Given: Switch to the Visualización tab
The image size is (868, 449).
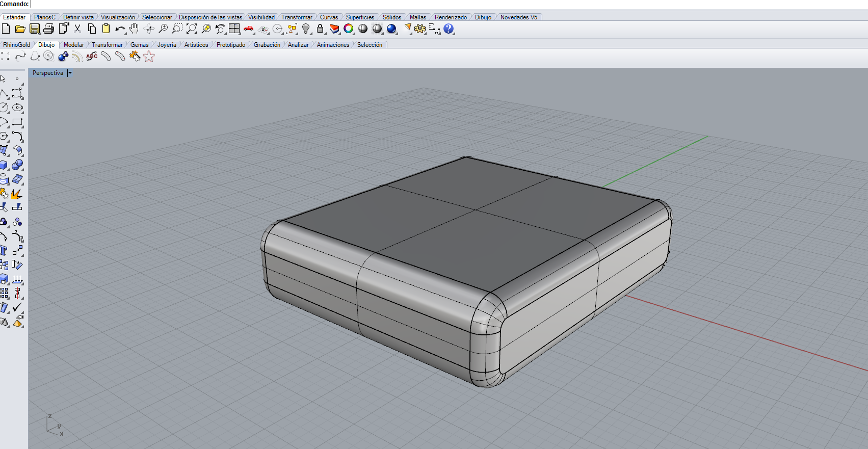Looking at the screenshot, I should tap(118, 17).
